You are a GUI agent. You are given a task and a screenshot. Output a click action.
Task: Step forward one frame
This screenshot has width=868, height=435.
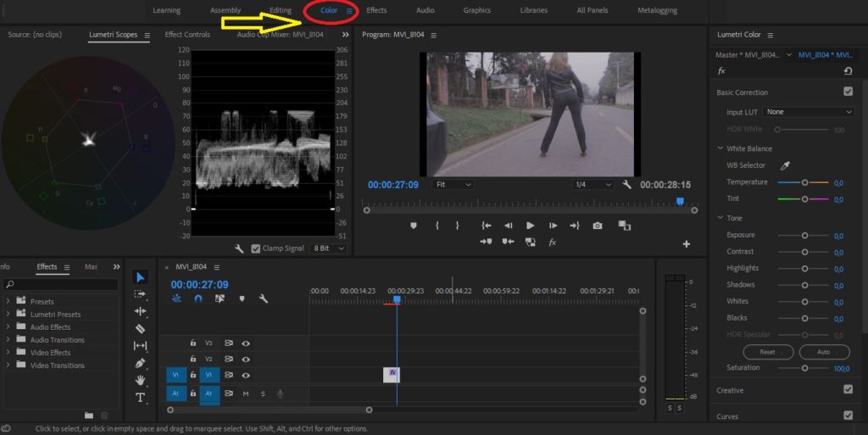553,226
